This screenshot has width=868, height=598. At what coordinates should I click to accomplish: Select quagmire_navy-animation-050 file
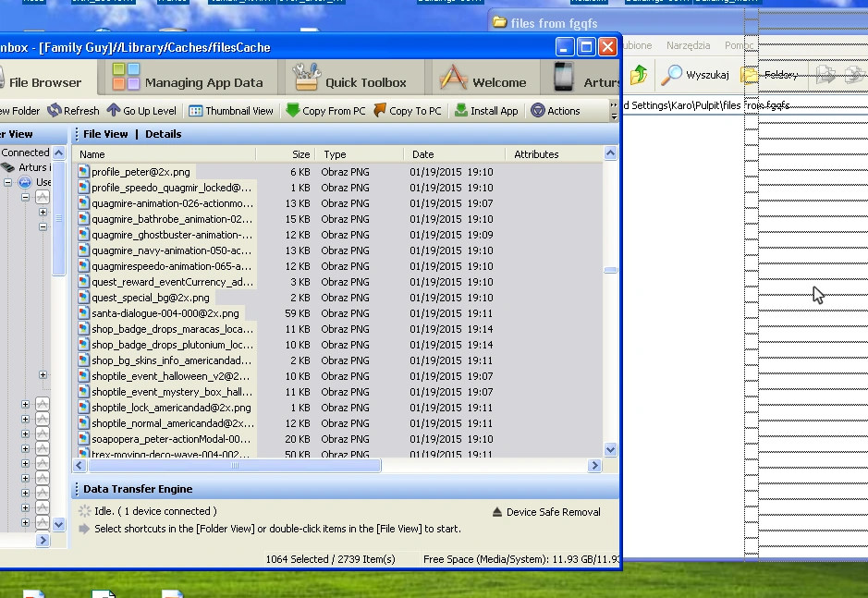pos(171,250)
